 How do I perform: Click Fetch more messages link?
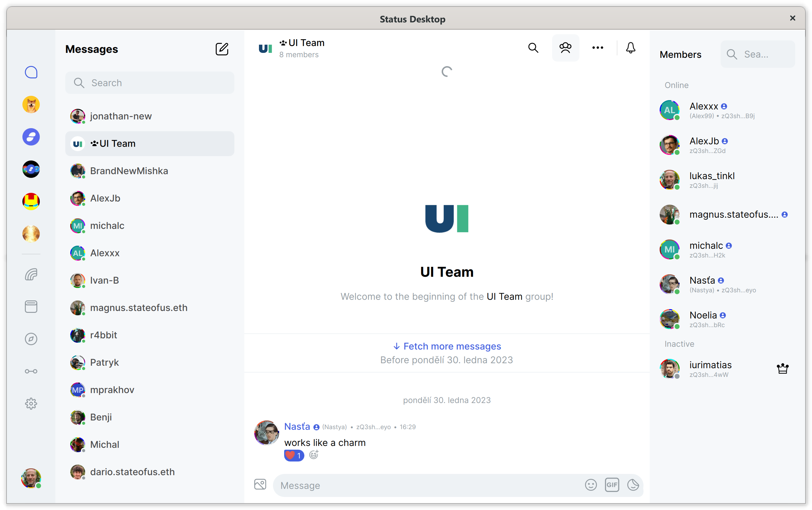(447, 346)
